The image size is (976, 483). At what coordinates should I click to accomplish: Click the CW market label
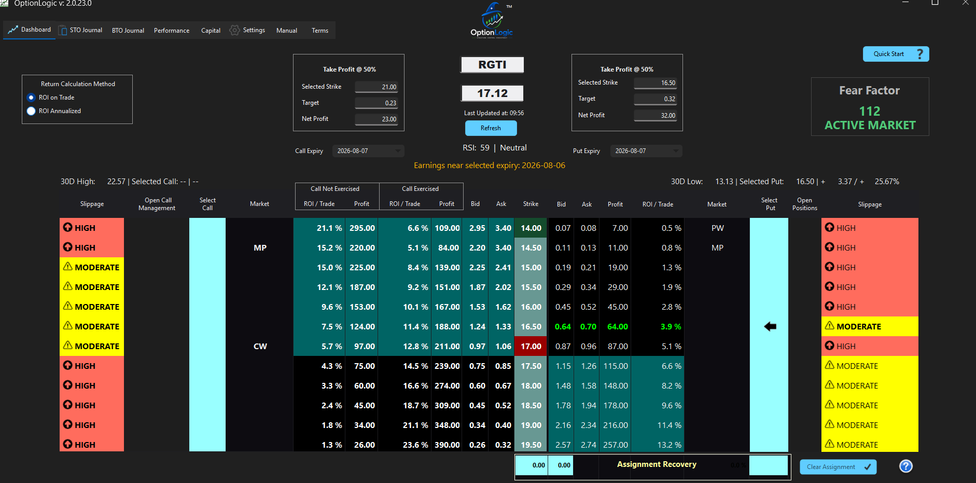[x=260, y=346]
